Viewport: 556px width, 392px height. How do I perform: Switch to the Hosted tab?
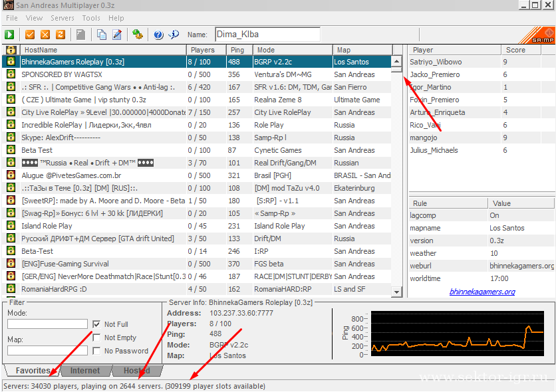coord(137,370)
